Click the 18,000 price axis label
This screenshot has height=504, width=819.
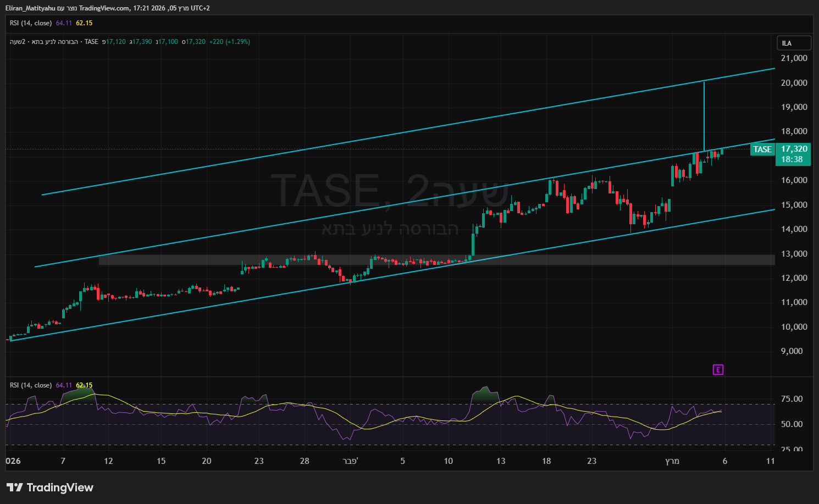(x=794, y=131)
